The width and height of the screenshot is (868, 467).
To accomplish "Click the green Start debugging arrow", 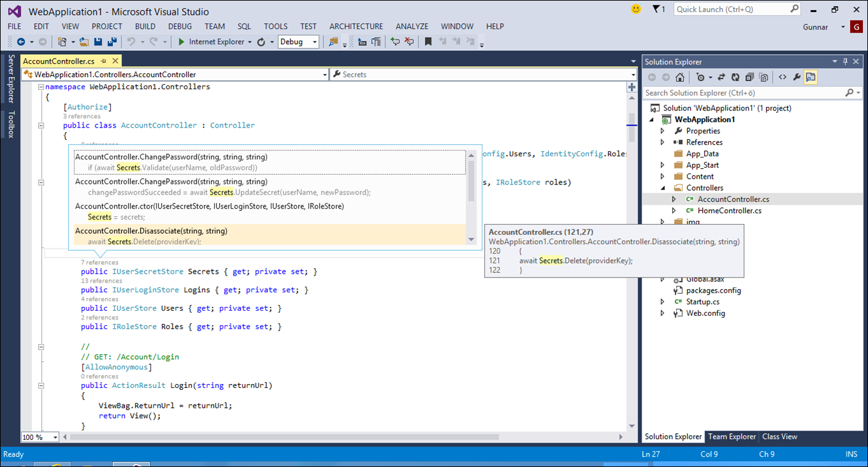I will pos(182,42).
